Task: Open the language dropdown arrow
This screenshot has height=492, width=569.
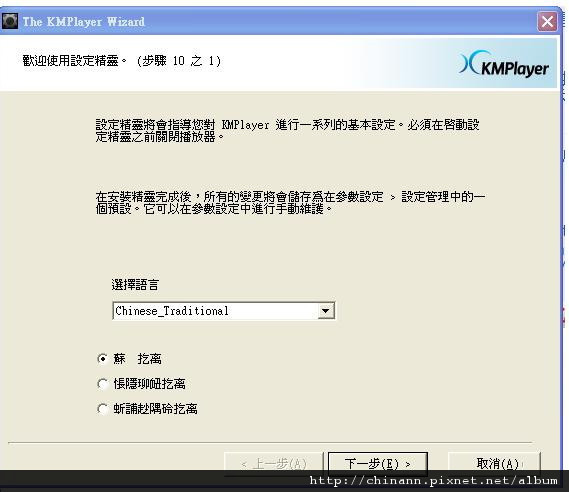Action: click(326, 311)
